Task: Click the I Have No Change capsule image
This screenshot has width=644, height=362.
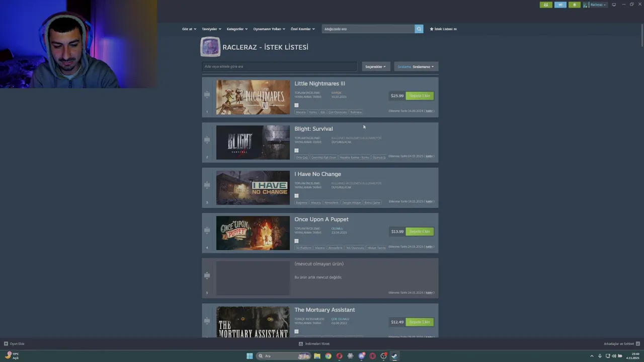Action: pyautogui.click(x=253, y=188)
